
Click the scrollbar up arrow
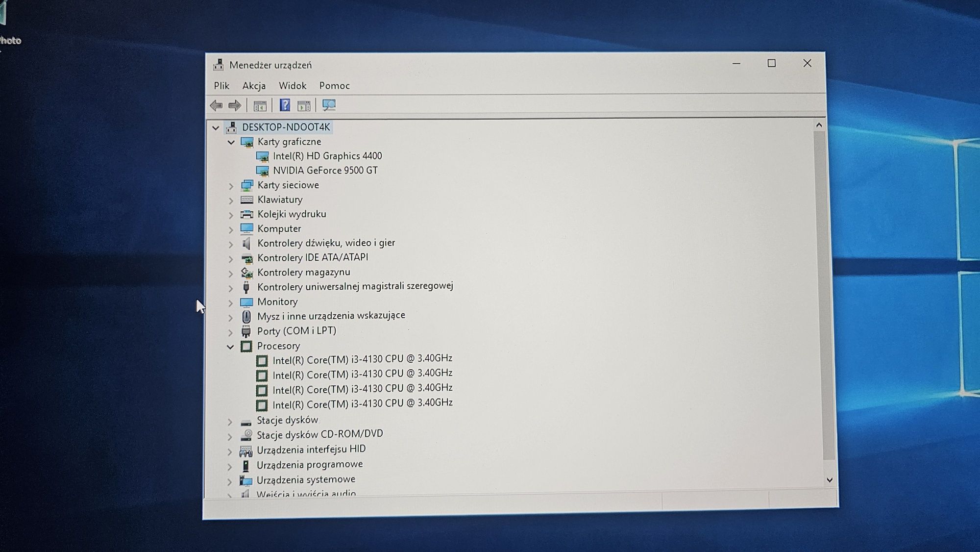pos(819,125)
